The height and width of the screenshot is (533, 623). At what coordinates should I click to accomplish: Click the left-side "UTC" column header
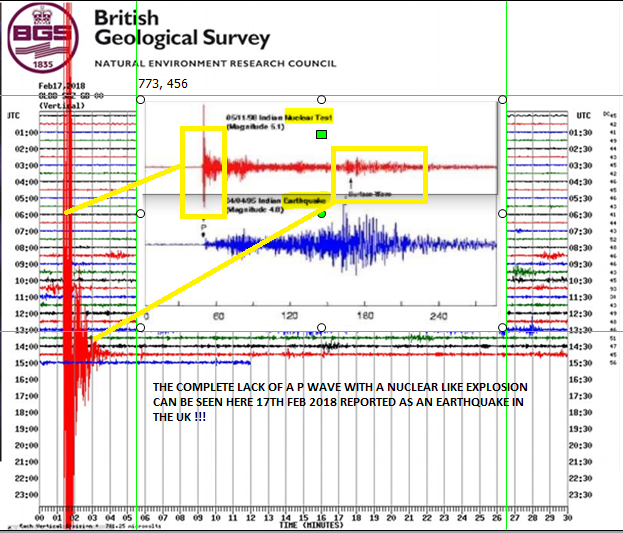click(13, 116)
